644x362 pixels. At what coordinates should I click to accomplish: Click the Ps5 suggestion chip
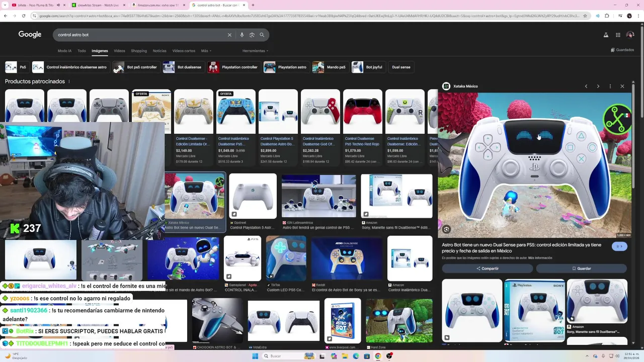pyautogui.click(x=17, y=67)
